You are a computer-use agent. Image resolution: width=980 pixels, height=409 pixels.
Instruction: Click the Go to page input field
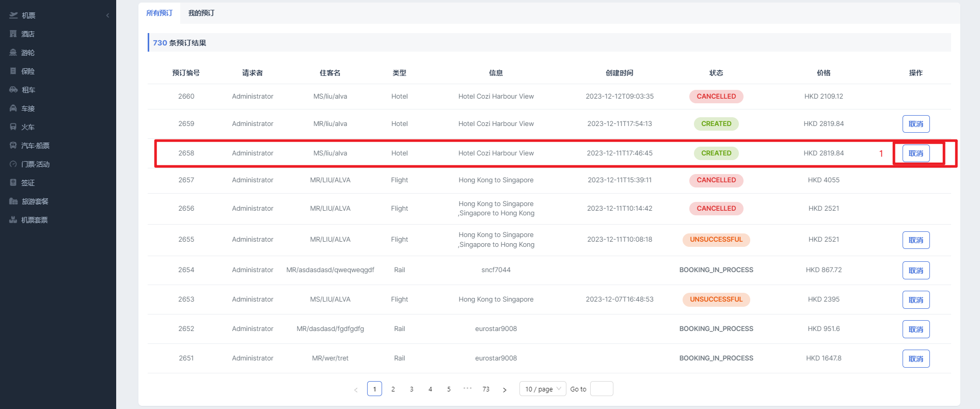pos(601,389)
